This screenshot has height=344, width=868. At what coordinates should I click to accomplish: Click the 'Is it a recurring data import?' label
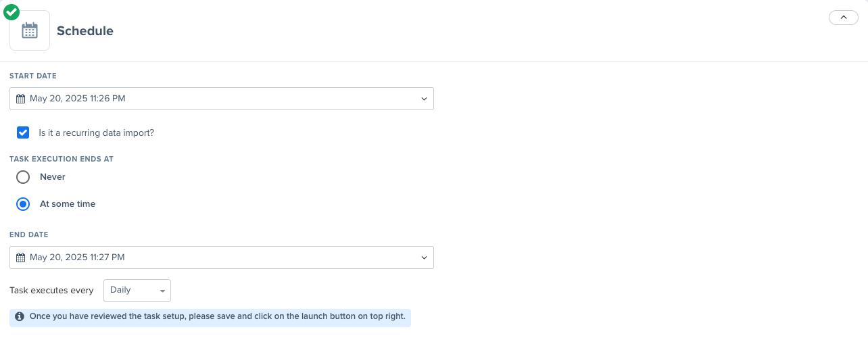(97, 133)
